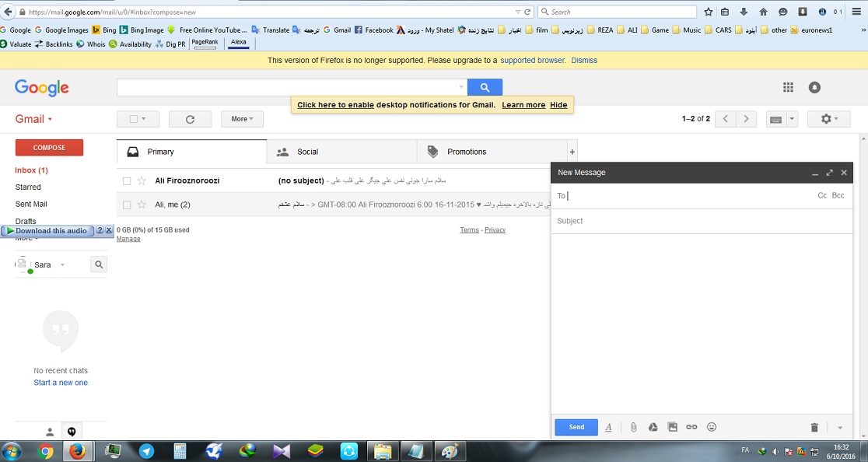Click the contacts person icon in chat panel
868x462 pixels.
click(50, 432)
